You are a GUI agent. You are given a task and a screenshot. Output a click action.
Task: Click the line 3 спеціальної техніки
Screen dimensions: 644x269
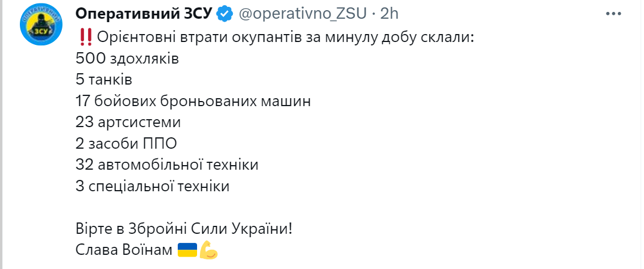[152, 187]
